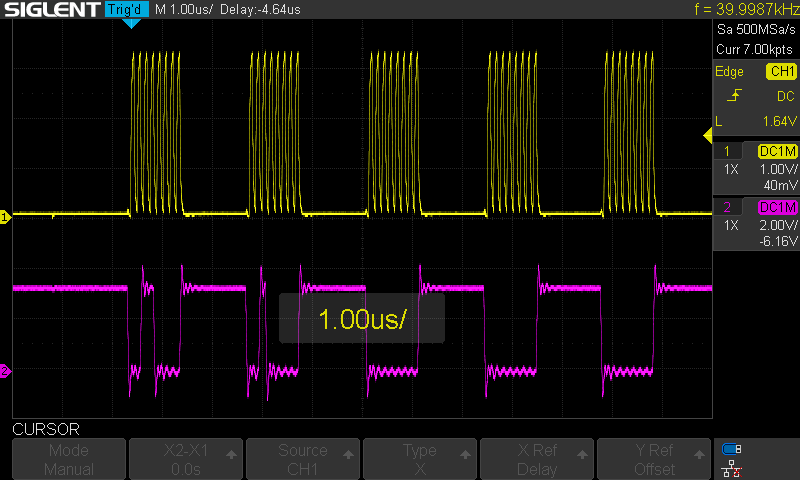Click channel 2 1X probe label
The height and width of the screenshot is (480, 800).
point(731,225)
